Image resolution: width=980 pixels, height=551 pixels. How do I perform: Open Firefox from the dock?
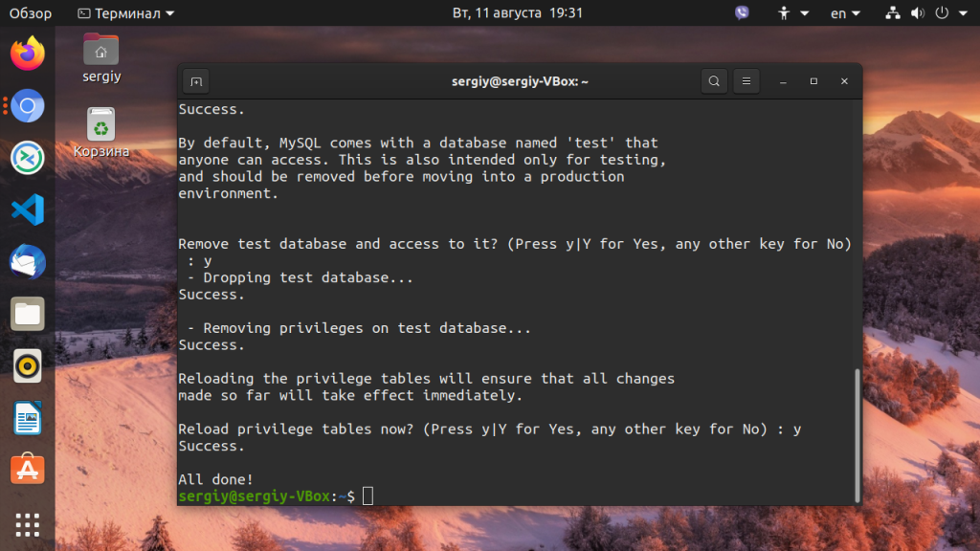pos(28,54)
